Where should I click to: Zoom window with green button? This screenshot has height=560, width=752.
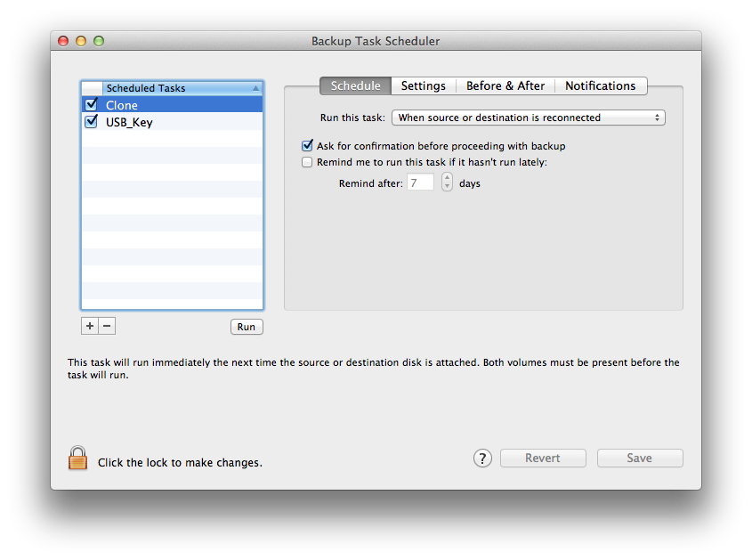98,41
